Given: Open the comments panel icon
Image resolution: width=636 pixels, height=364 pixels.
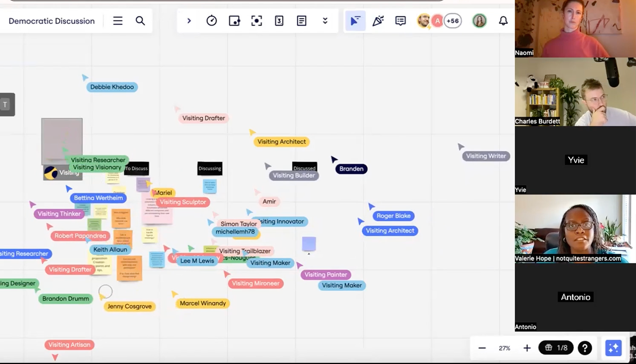Looking at the screenshot, I should pos(400,21).
